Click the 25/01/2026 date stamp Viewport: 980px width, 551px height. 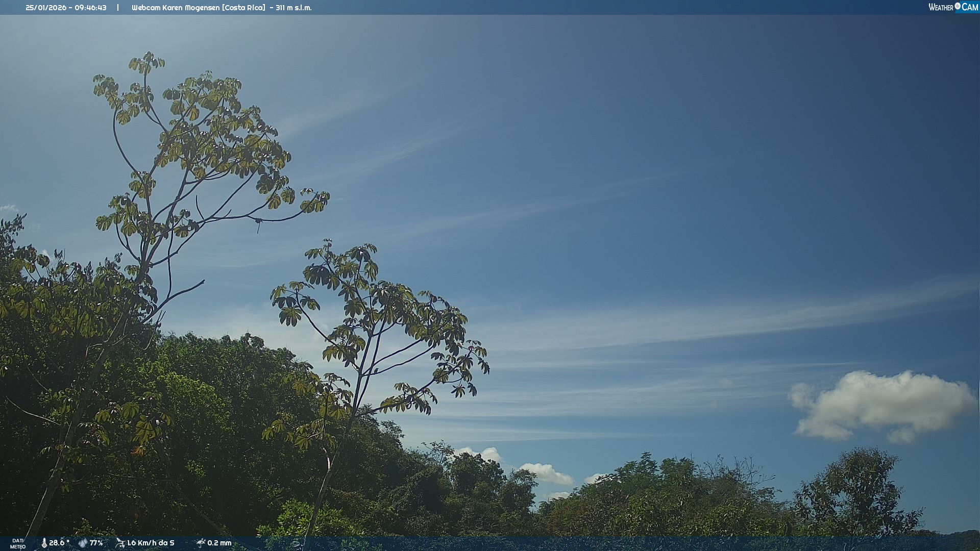(46, 8)
